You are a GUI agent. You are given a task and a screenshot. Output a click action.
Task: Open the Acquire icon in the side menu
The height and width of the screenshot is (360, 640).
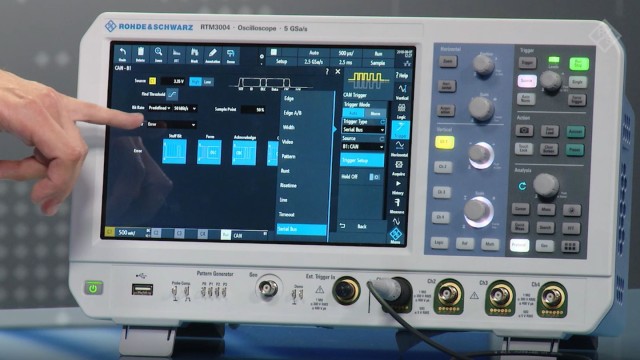[399, 168]
